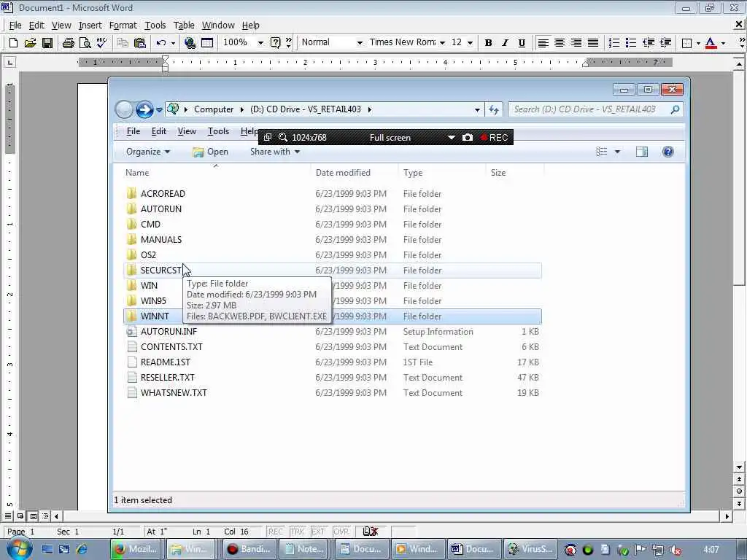This screenshot has height=560, width=747.
Task: Click the Print icon in Word toolbar
Action: [x=68, y=43]
